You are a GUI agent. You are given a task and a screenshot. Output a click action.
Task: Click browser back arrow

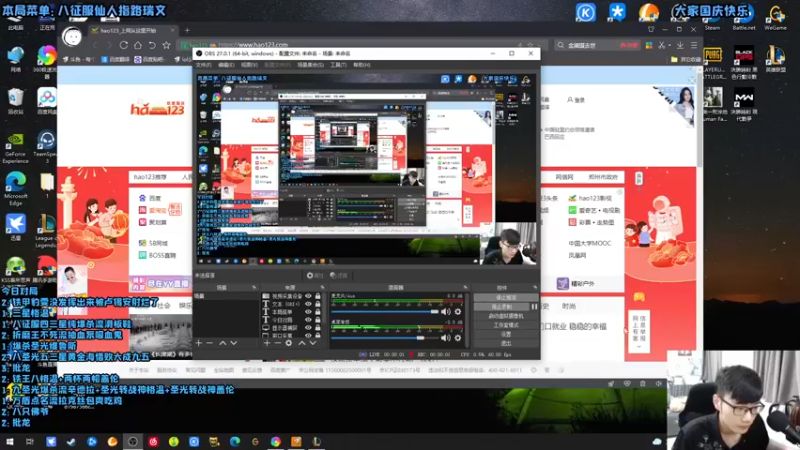click(95, 45)
